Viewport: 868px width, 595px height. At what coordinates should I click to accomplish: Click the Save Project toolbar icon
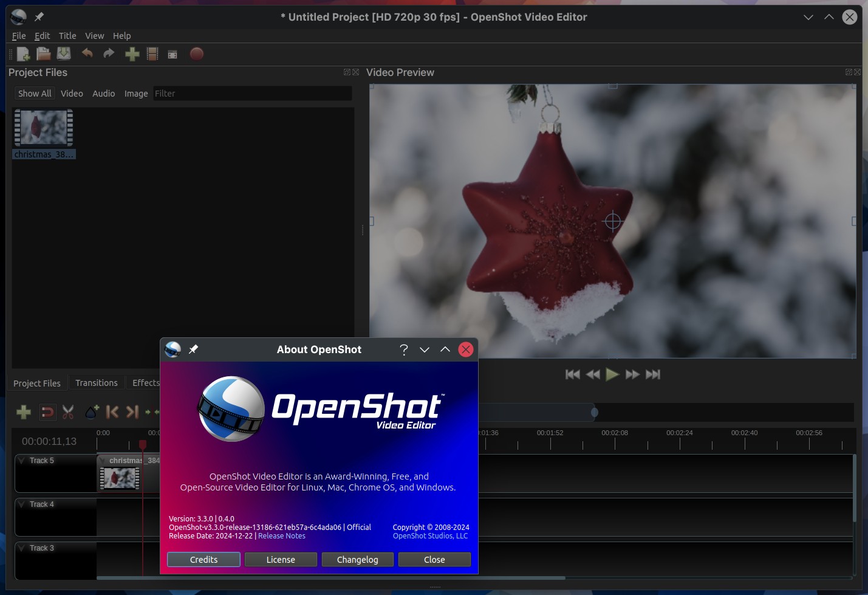[64, 54]
